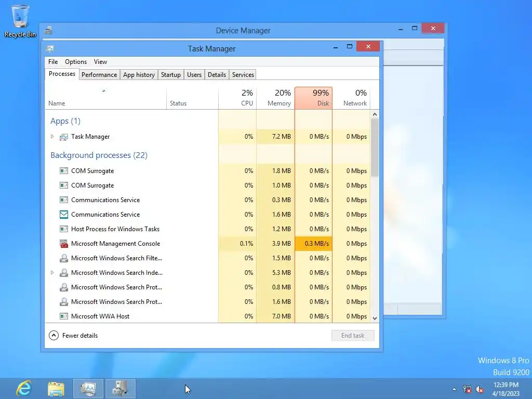Select Host Process for Windows Tasks row

(208, 229)
